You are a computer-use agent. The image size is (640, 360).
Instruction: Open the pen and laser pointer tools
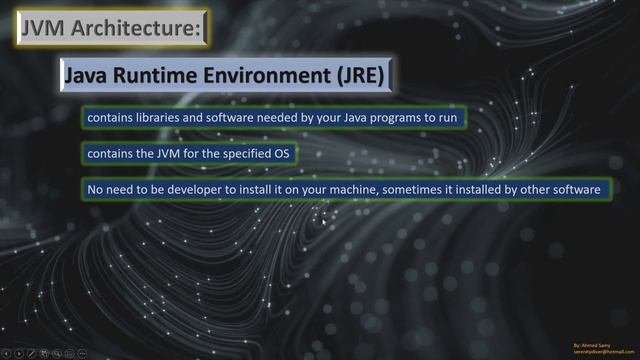tap(31, 353)
